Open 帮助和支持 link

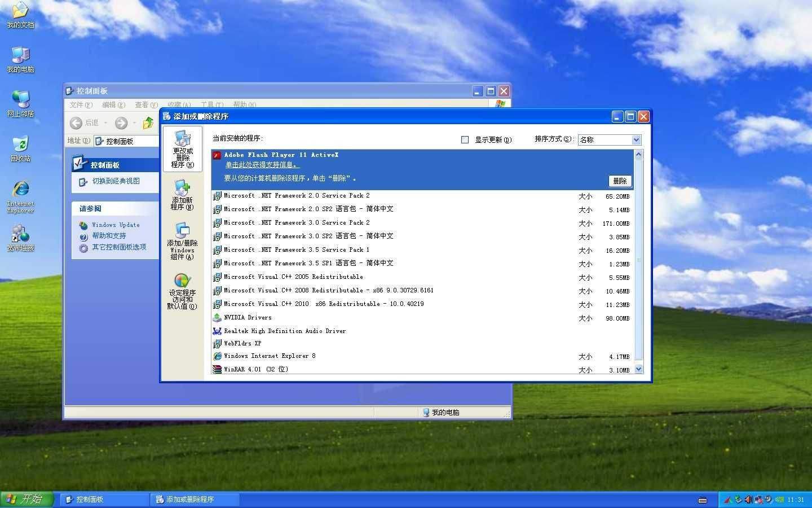109,236
